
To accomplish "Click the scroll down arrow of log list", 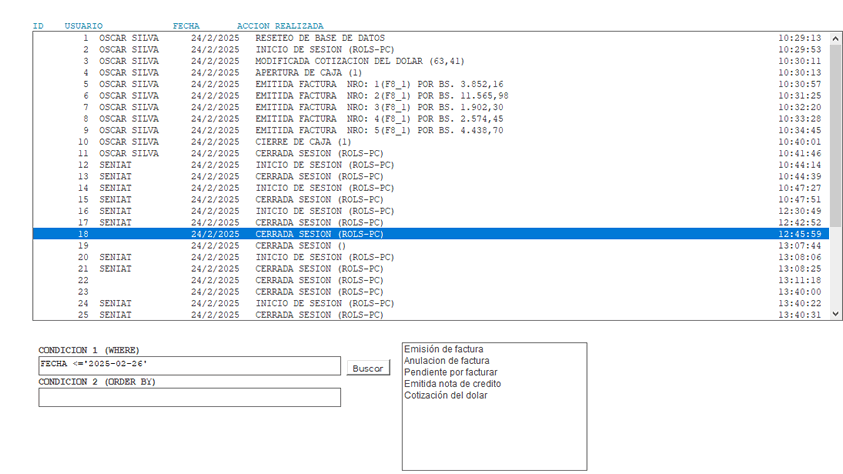I will click(836, 315).
